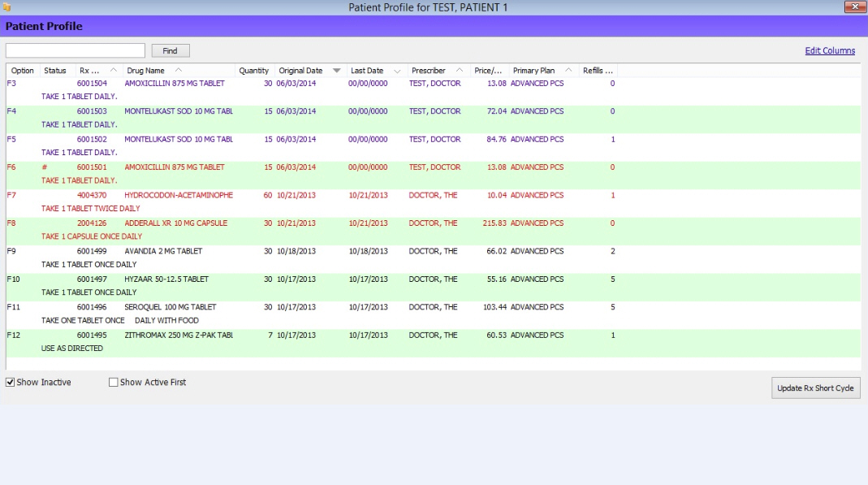Screen dimensions: 868x485
Task: Select ZITHROMAX 250 MG Z-PAK drug
Action: [179, 336]
